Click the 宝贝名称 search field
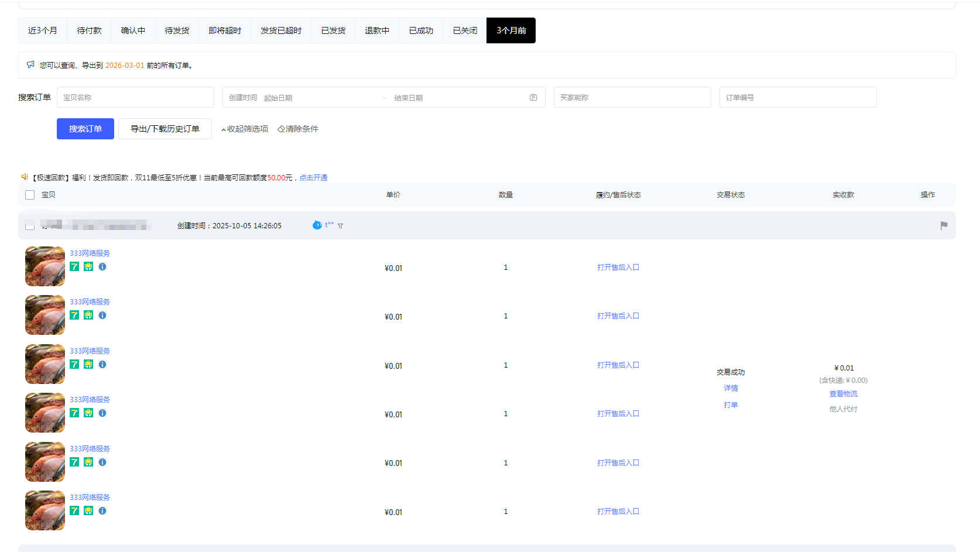The image size is (980, 552). [135, 97]
